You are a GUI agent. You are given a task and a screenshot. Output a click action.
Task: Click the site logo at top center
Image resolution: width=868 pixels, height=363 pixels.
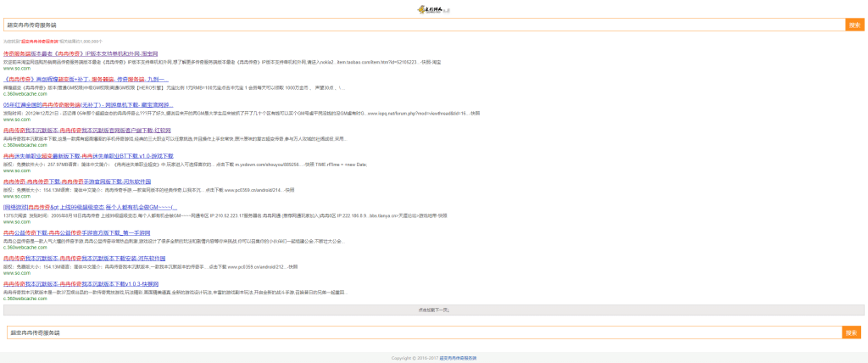pyautogui.click(x=434, y=9)
